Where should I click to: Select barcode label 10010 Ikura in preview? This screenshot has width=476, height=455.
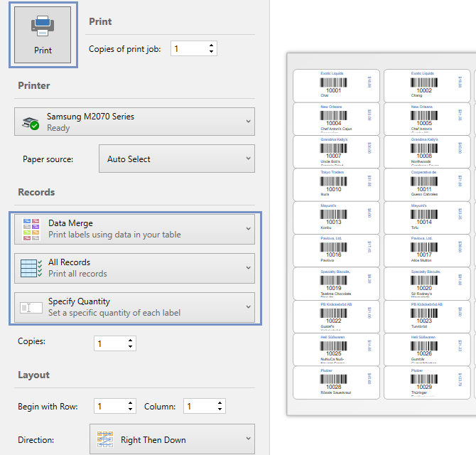pos(336,185)
